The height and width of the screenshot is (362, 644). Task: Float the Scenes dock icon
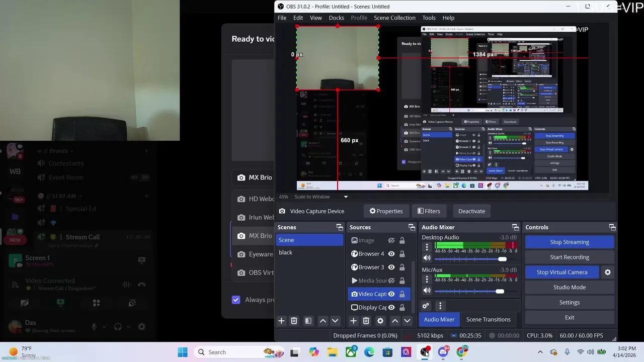click(340, 227)
